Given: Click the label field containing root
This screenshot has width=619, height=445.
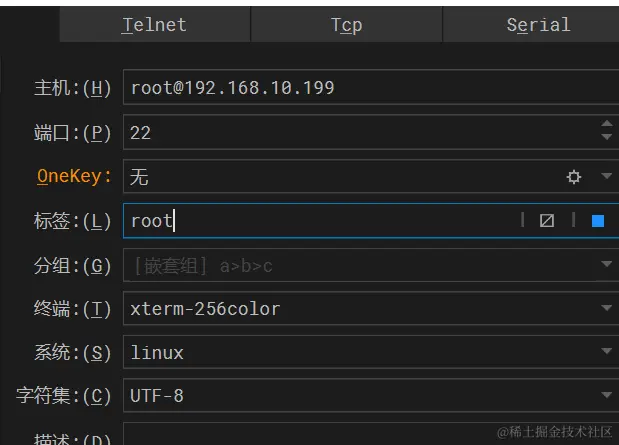Looking at the screenshot, I should [x=322, y=220].
